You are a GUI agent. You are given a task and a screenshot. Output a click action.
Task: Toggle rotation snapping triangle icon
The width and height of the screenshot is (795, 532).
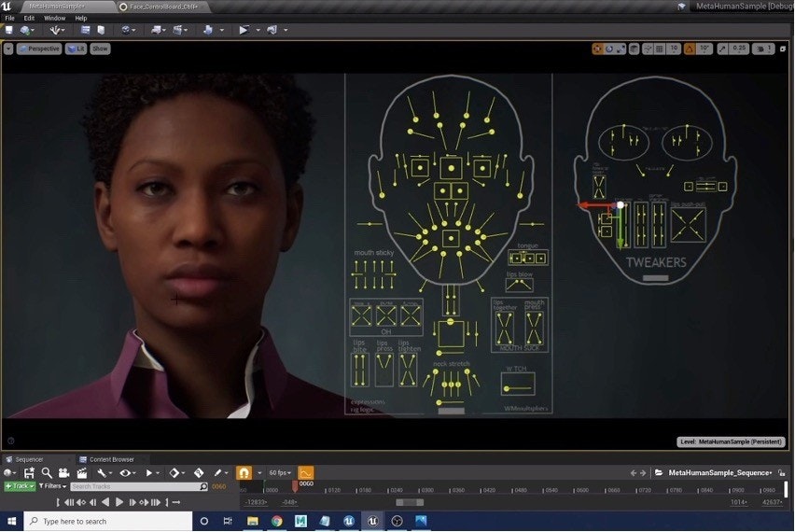tap(690, 49)
